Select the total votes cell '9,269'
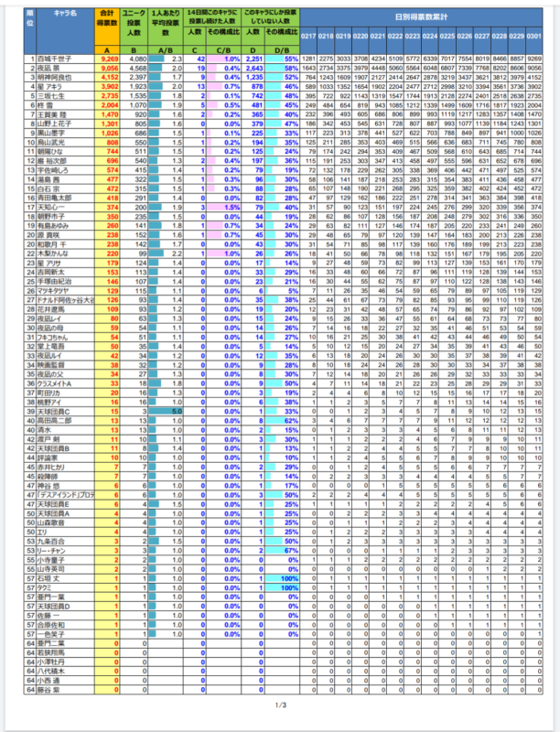This screenshot has height=732, width=560. pyautogui.click(x=107, y=59)
